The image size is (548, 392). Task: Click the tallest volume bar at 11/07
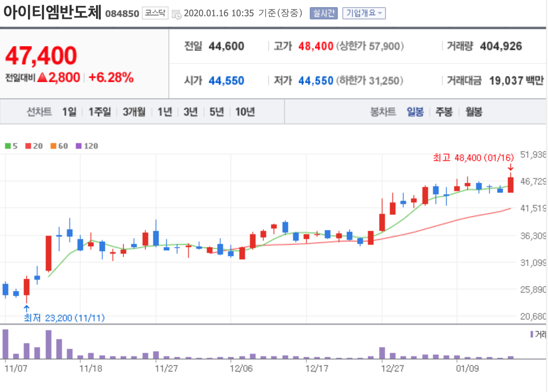[6, 344]
